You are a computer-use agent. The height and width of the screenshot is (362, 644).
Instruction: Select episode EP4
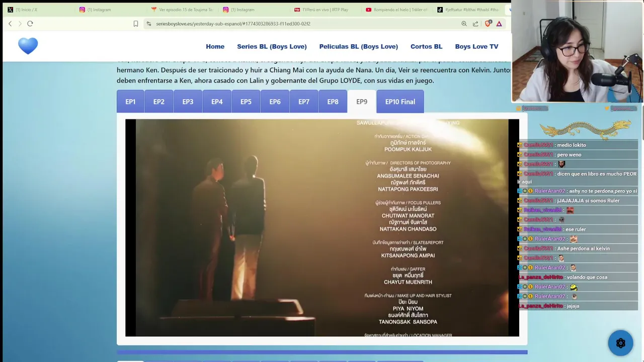point(217,102)
